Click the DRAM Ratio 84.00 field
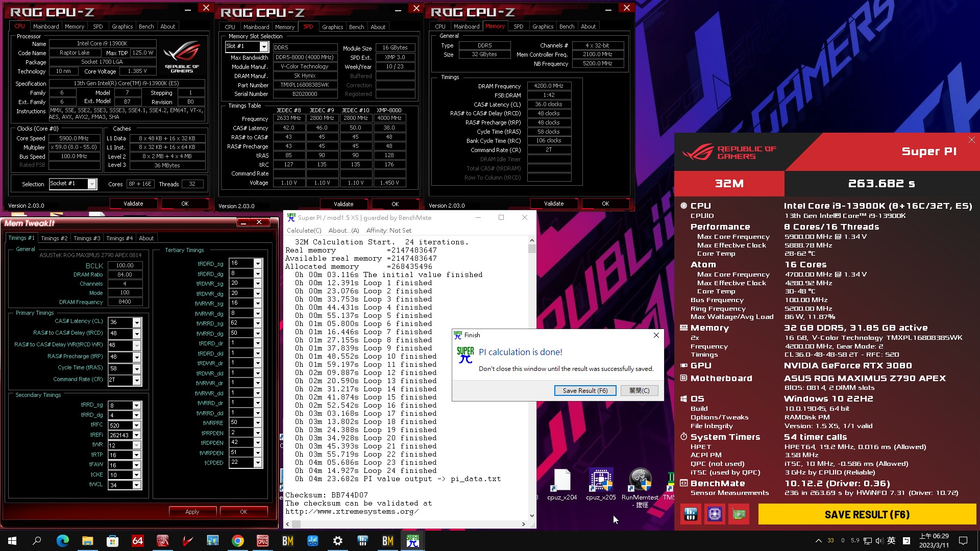Image resolution: width=980 pixels, height=551 pixels. tap(125, 274)
